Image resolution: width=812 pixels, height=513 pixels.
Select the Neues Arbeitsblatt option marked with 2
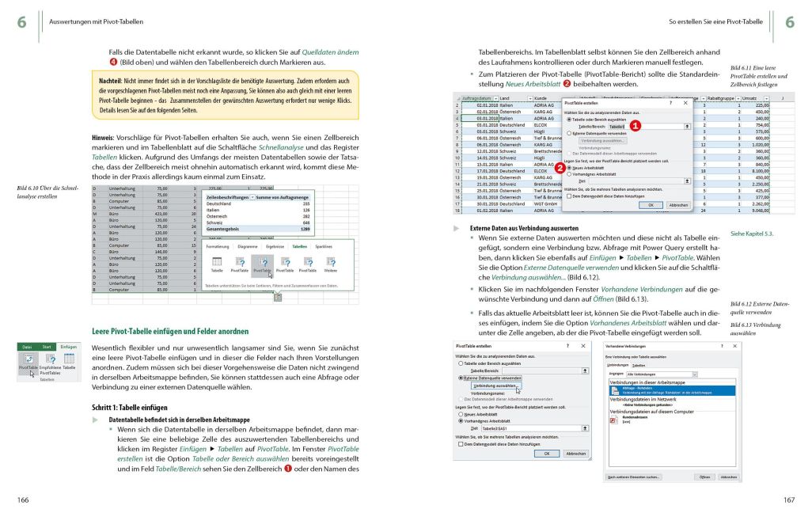tap(570, 168)
